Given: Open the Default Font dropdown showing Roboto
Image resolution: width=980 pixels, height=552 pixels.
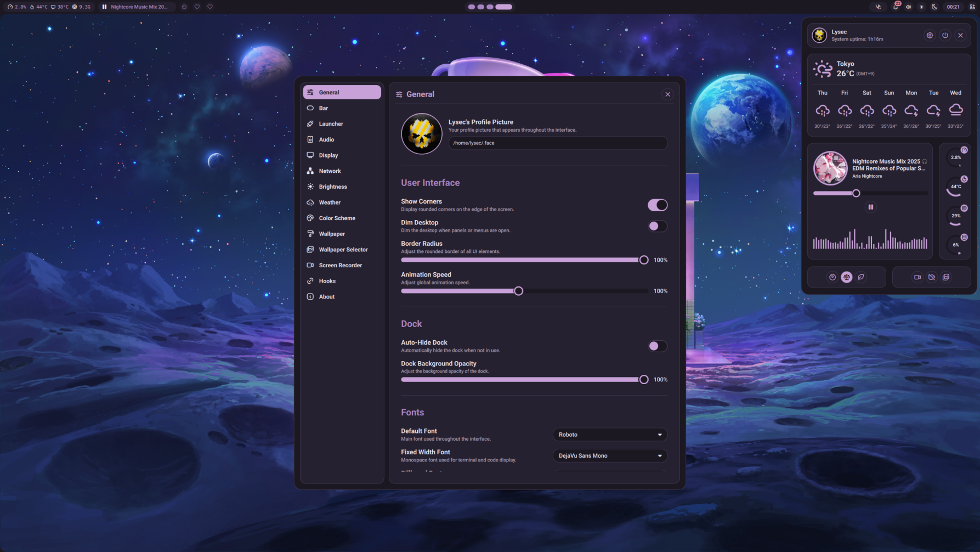Looking at the screenshot, I should coord(610,435).
